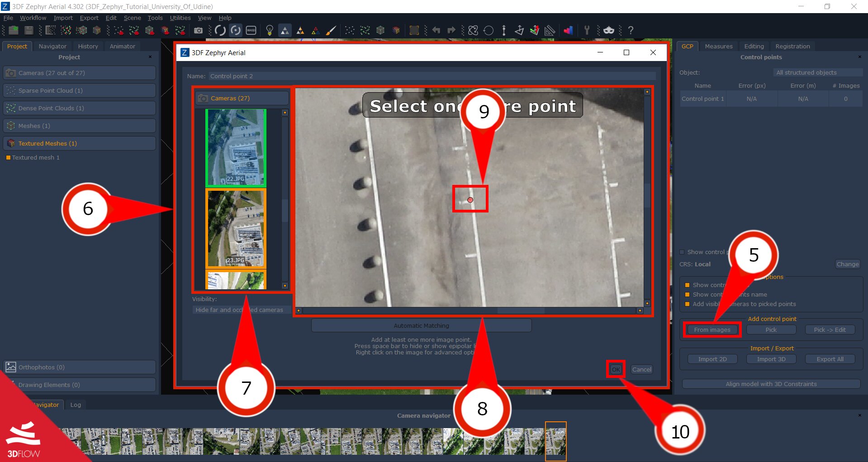Expand the Dense Point Clouds (1) section
This screenshot has width=868, height=462.
point(79,108)
